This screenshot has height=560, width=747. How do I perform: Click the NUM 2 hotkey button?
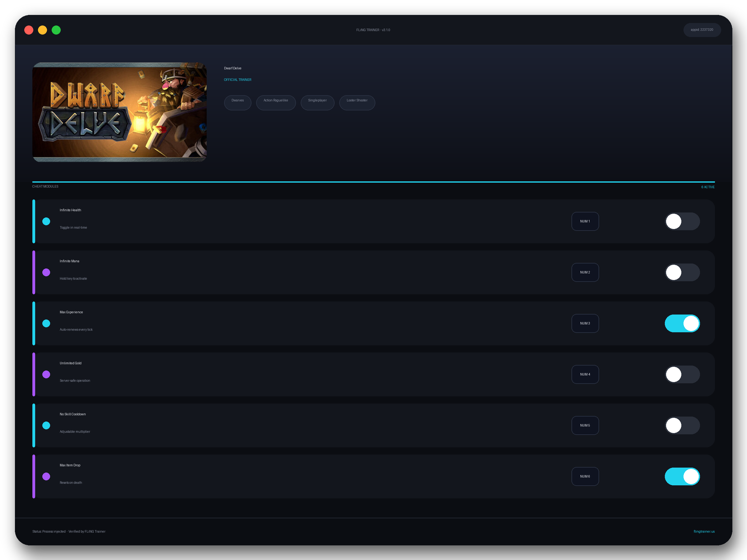[585, 273]
